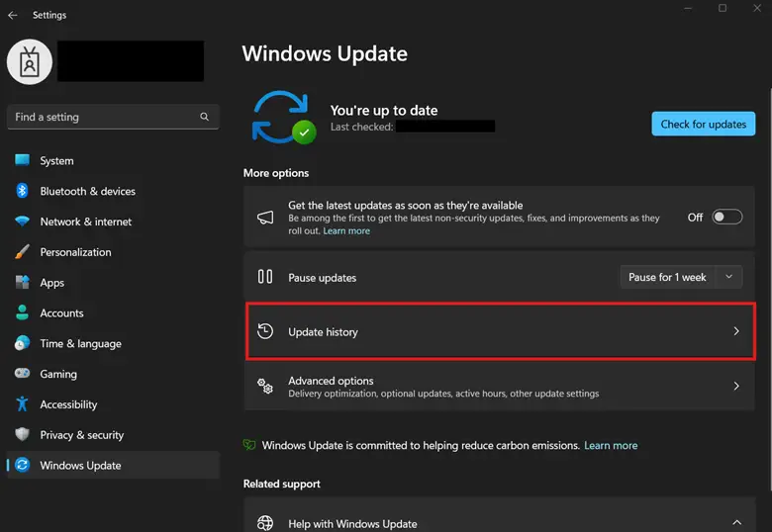The height and width of the screenshot is (532, 772).
Task: Click the Bluetooth icon in sidebar
Action: tap(22, 191)
